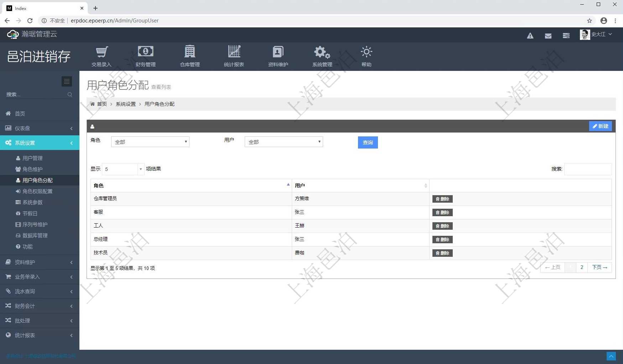Screen dimensions: 623x364
Task: Open the 用户 filter dropdown
Action: (x=284, y=142)
